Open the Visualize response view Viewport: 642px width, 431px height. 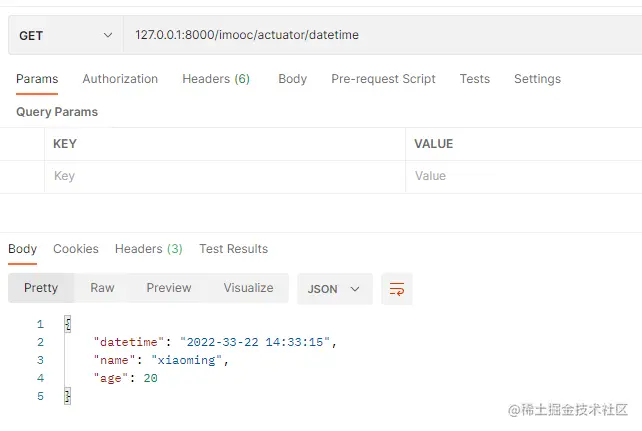(x=248, y=288)
